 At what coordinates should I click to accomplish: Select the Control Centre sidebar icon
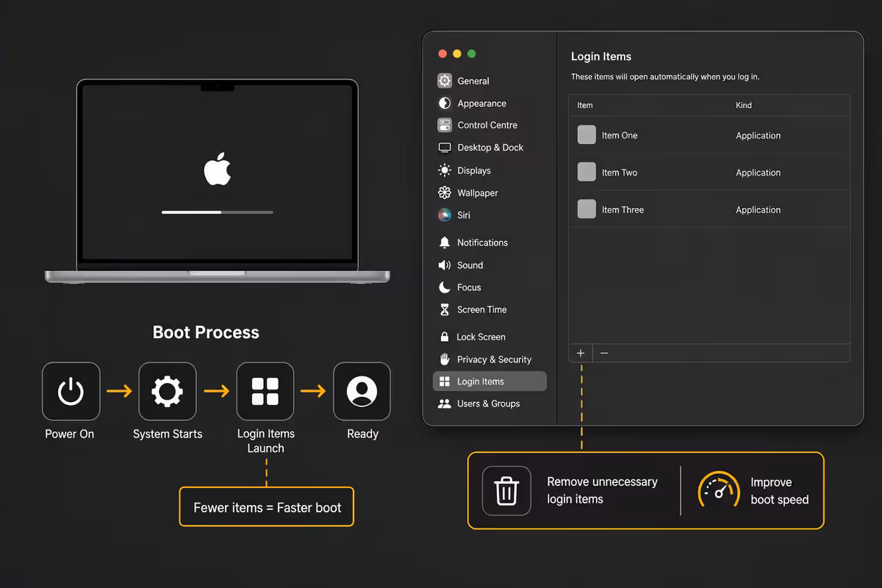click(444, 125)
